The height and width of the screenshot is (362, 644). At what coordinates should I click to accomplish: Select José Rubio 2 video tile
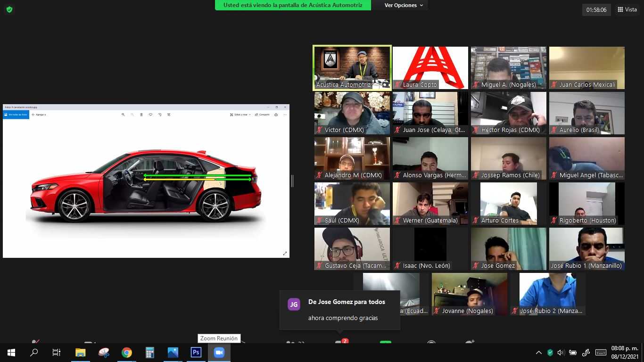(548, 294)
